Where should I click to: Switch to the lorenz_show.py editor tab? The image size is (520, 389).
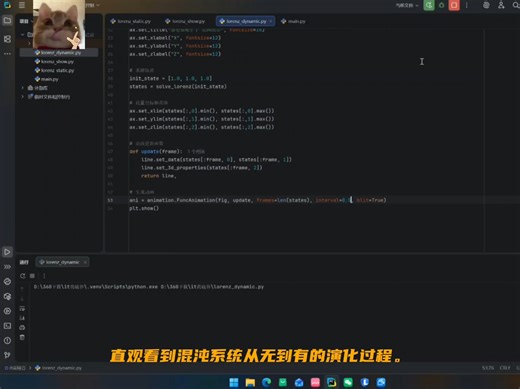tap(185, 21)
